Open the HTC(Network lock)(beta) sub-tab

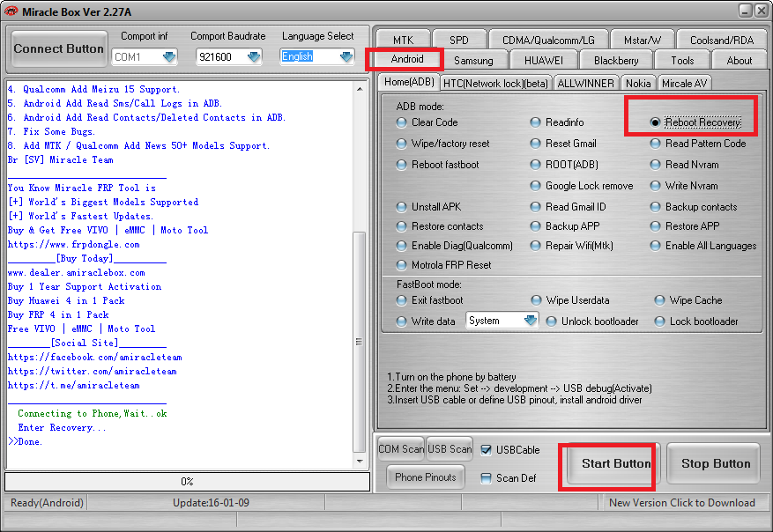(495, 84)
